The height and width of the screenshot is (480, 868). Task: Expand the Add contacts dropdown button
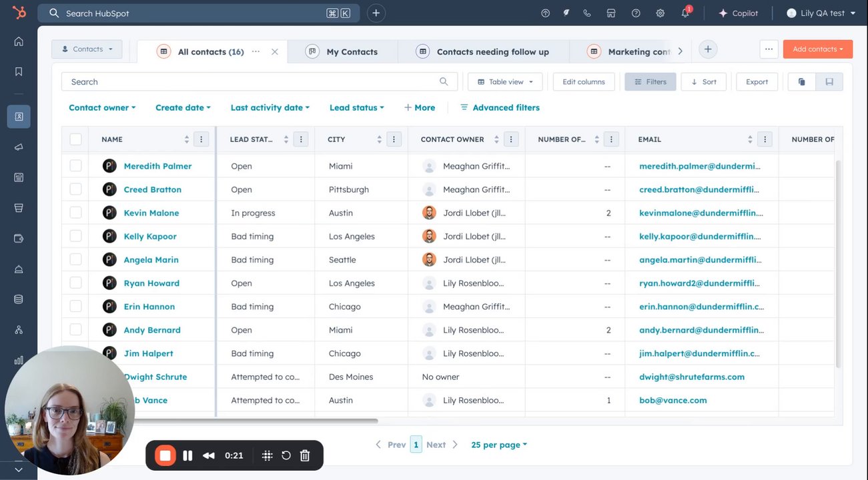click(818, 49)
